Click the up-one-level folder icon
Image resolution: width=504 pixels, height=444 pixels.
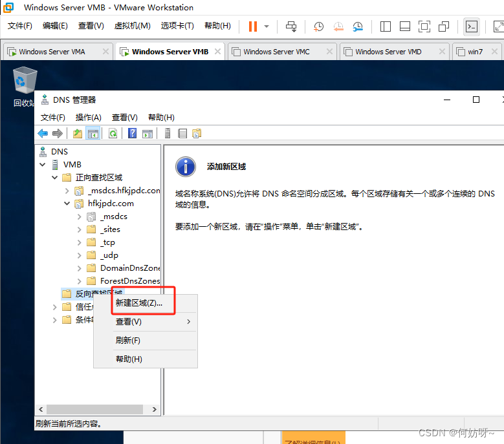pyautogui.click(x=78, y=133)
